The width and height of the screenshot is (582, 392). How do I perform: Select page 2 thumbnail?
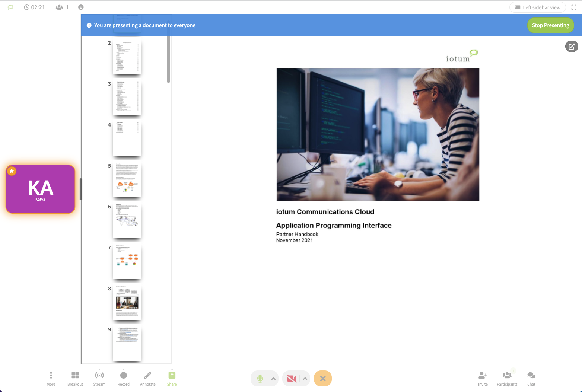tap(127, 57)
